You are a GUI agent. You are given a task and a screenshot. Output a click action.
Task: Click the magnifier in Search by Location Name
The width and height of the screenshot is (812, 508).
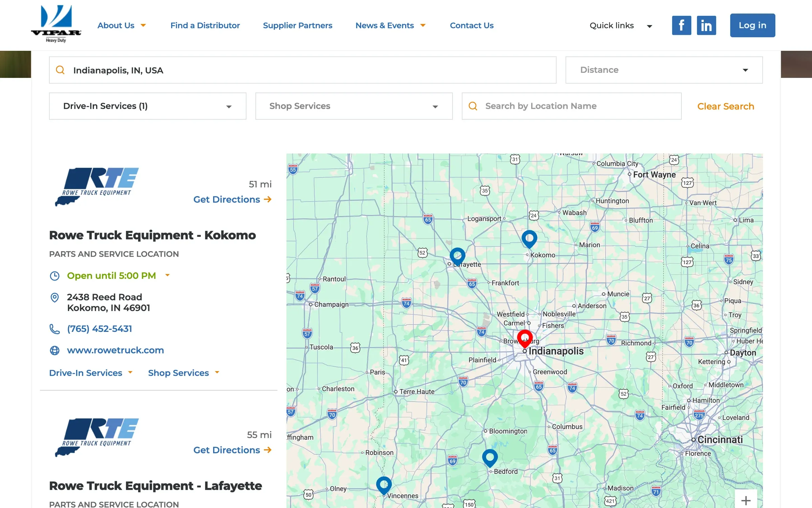point(473,106)
